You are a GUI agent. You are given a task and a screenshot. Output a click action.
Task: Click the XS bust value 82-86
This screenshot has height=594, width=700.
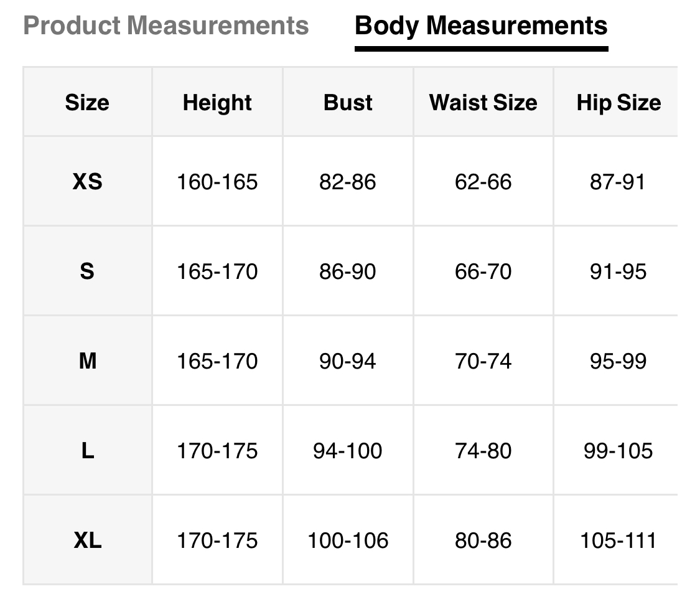pyautogui.click(x=348, y=182)
